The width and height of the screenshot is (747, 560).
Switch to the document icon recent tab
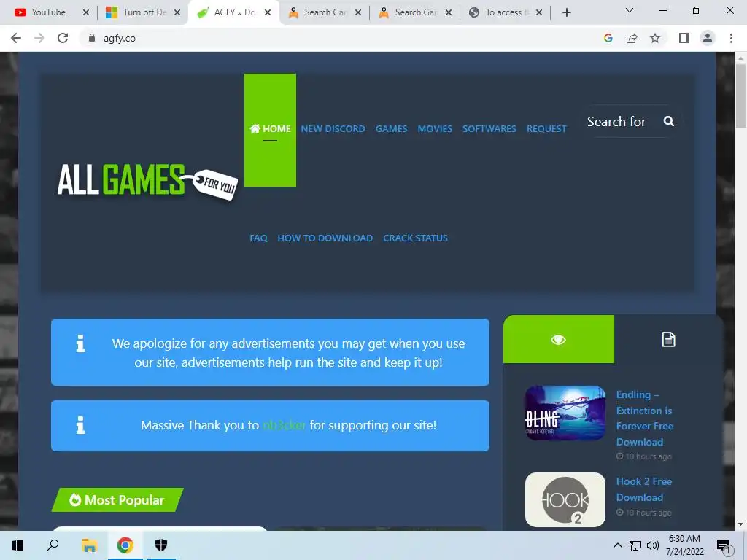(668, 339)
